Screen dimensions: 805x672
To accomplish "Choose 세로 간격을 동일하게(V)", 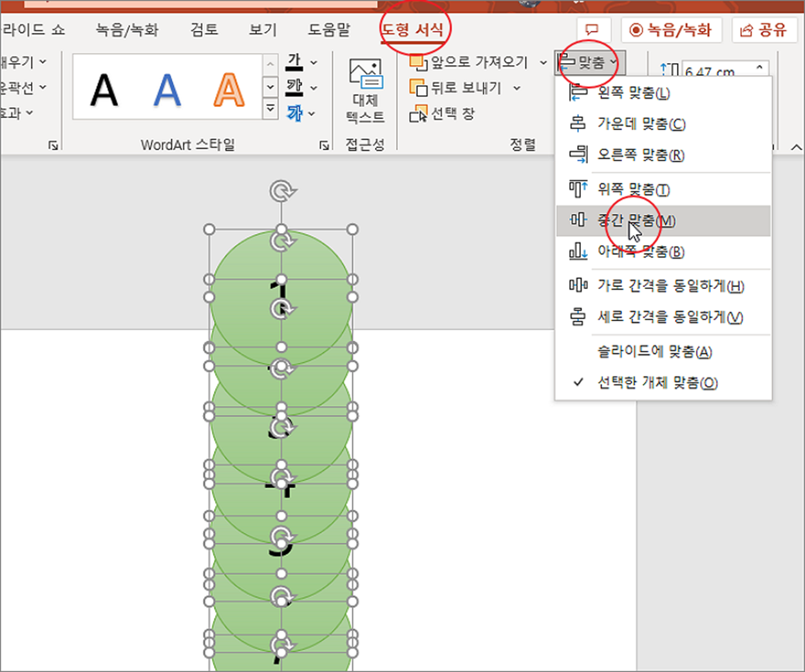I will point(663,317).
